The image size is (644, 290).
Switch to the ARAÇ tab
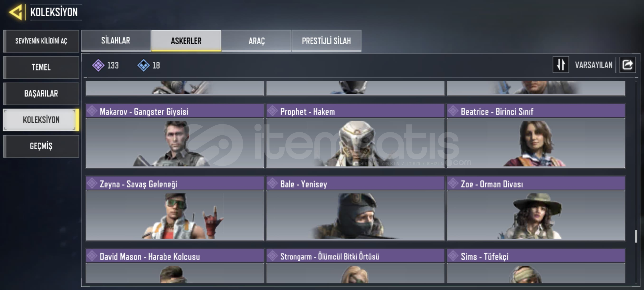(x=256, y=41)
